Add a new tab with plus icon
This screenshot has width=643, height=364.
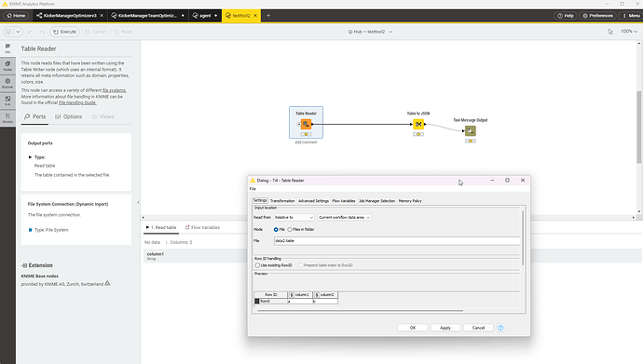[268, 16]
